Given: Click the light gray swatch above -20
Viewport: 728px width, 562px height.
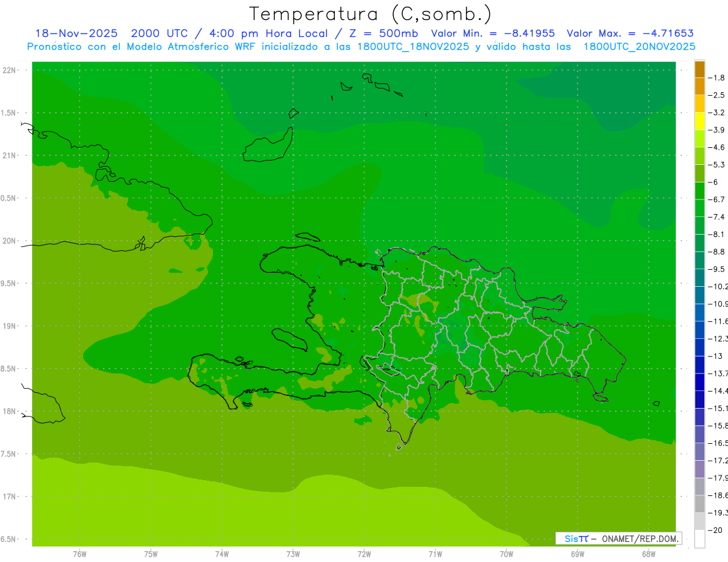Looking at the screenshot, I should point(699,521).
